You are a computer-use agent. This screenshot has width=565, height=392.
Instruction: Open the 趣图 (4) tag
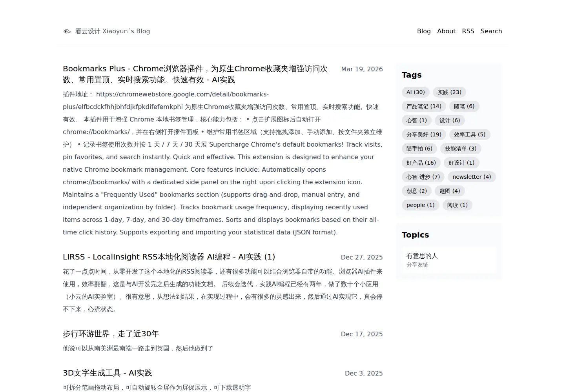point(450,191)
